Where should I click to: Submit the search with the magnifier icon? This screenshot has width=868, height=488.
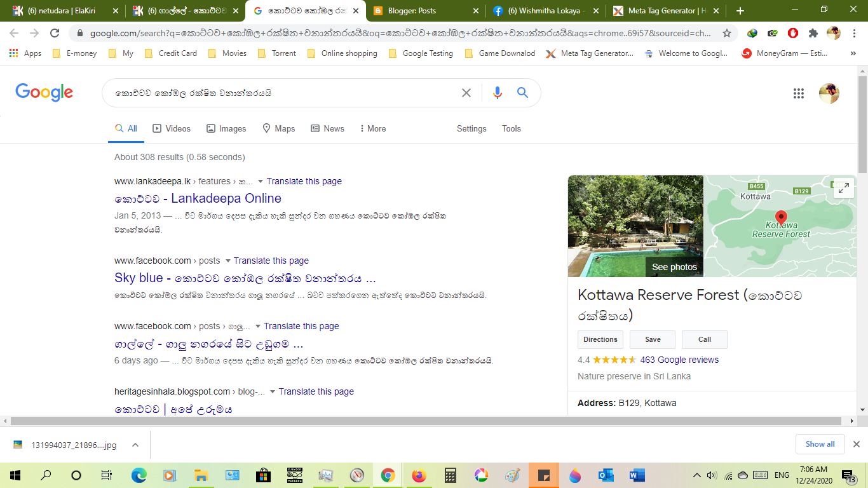pyautogui.click(x=522, y=93)
